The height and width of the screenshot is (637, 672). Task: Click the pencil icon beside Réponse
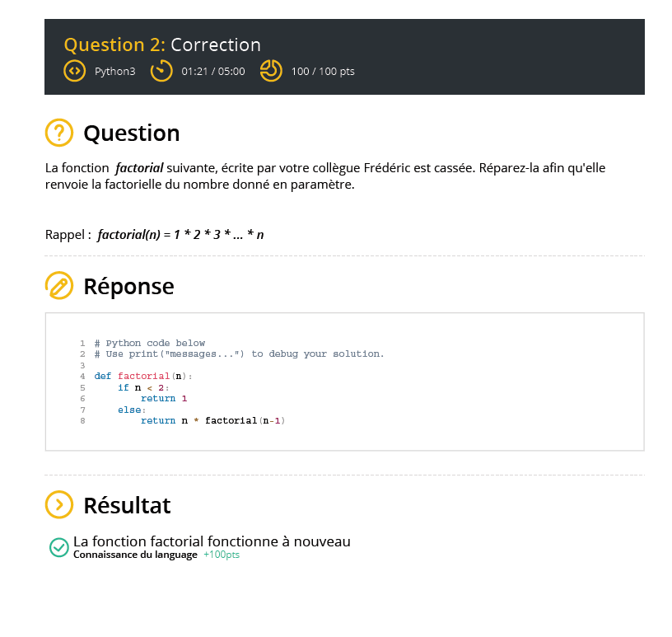(59, 286)
